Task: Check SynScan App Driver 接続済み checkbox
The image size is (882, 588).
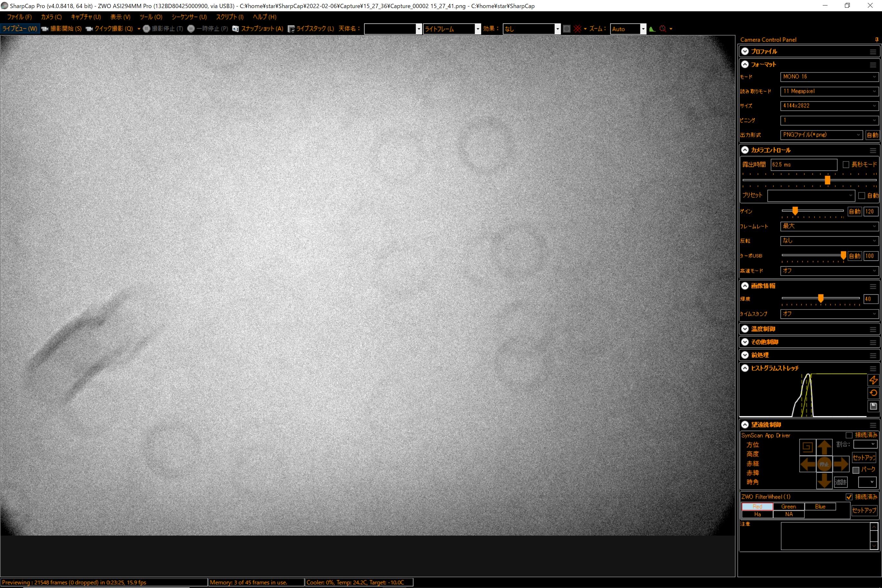Action: coord(849,436)
